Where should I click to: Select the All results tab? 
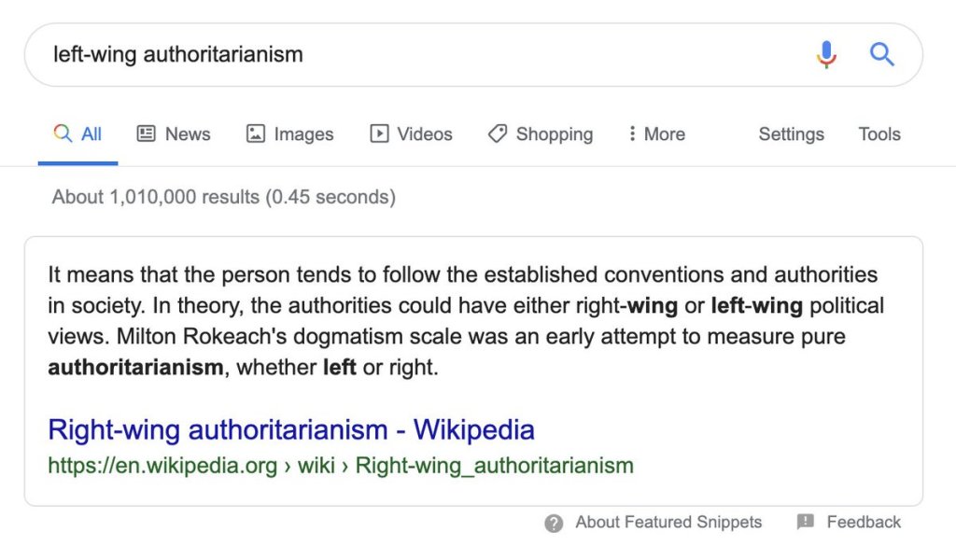coord(78,133)
